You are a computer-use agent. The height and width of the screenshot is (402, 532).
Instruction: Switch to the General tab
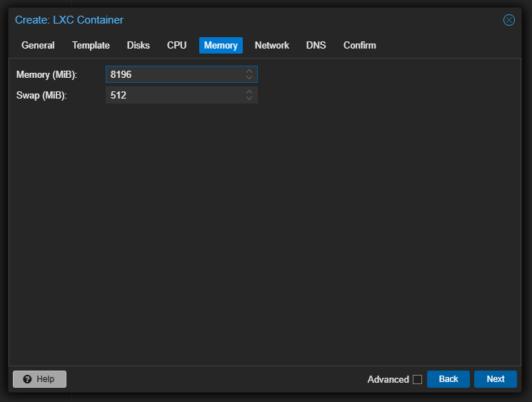38,46
